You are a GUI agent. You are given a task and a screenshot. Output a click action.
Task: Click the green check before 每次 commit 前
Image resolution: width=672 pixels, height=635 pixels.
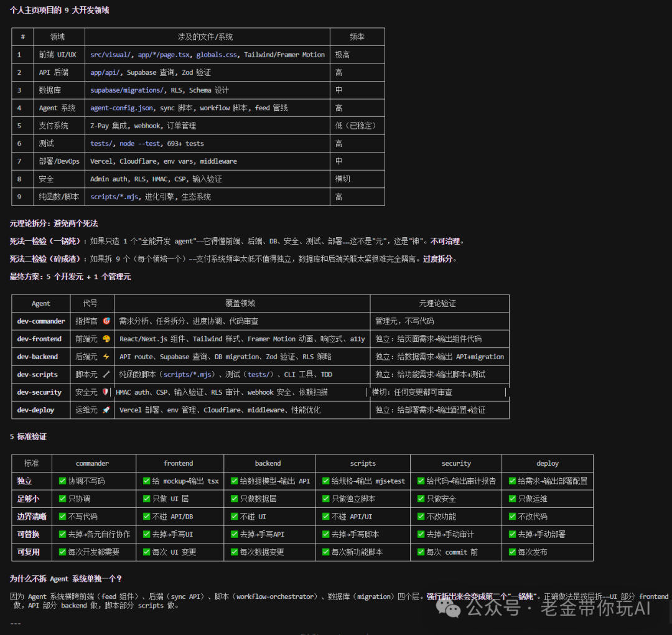tap(421, 552)
